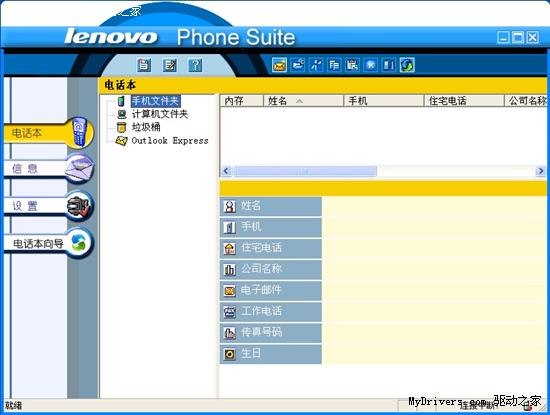Open help via the question mark icon
This screenshot has width=550, height=415.
[x=195, y=65]
